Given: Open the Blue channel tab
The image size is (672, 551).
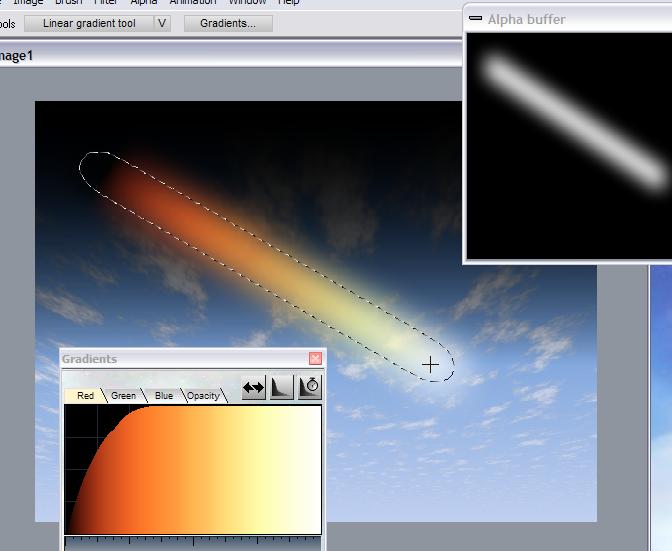Looking at the screenshot, I should 163,396.
